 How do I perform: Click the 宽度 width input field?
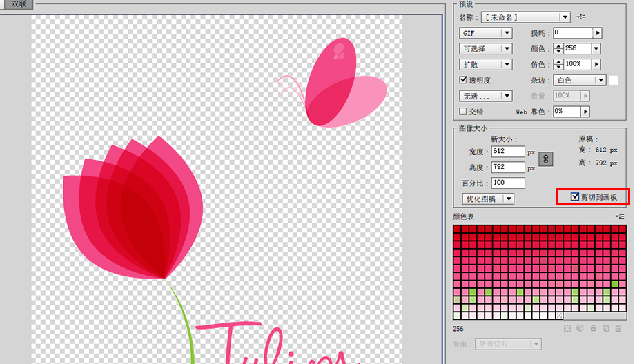pos(507,152)
